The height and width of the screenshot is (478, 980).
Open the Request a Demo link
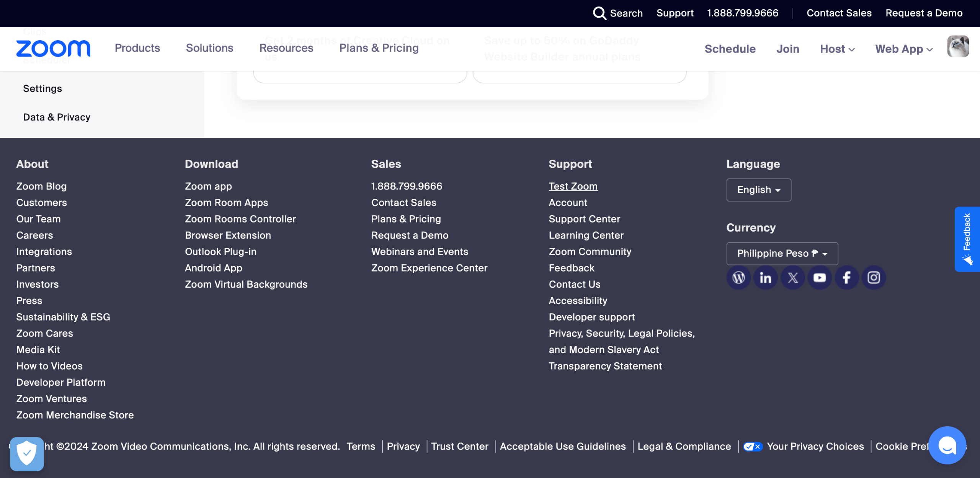click(924, 13)
